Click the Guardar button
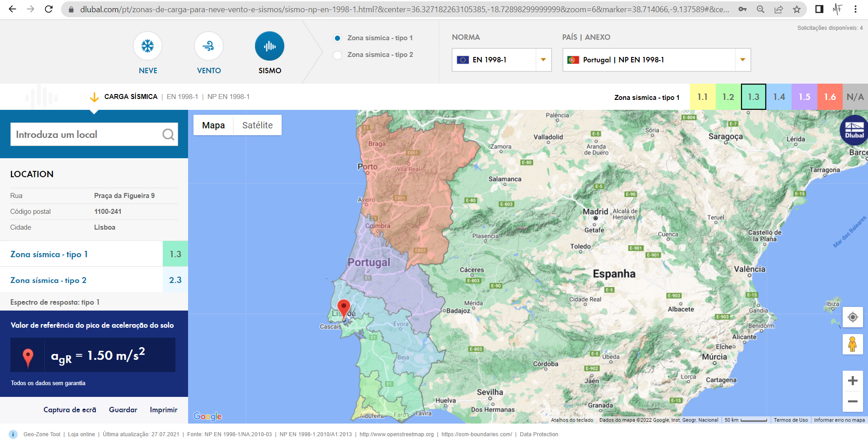This screenshot has height=443, width=868. click(123, 410)
